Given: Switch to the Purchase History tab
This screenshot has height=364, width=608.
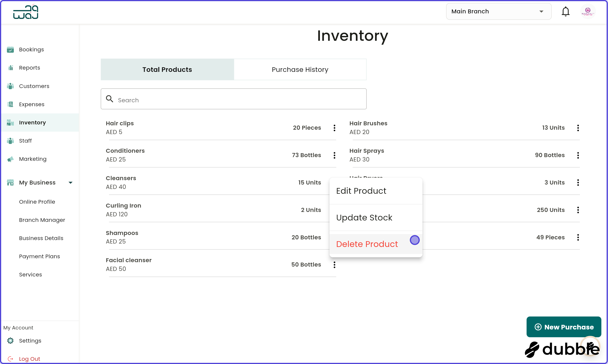Looking at the screenshot, I should (x=300, y=69).
